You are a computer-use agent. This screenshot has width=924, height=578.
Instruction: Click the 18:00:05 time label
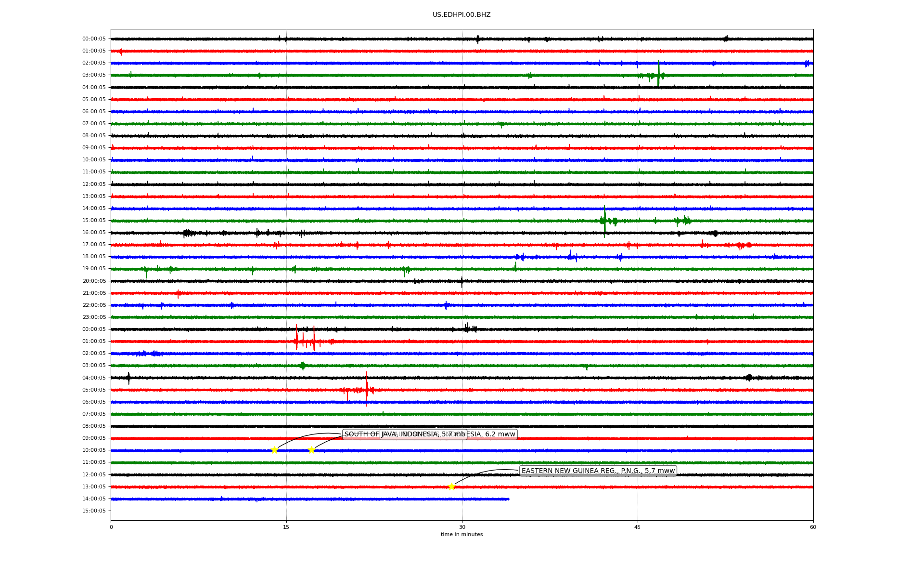tap(94, 256)
